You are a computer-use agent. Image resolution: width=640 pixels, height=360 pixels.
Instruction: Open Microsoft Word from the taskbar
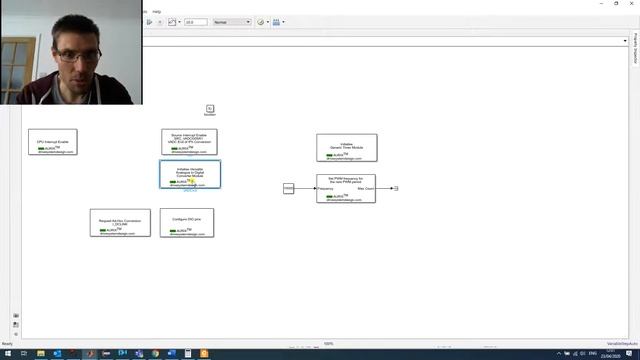[x=172, y=353]
